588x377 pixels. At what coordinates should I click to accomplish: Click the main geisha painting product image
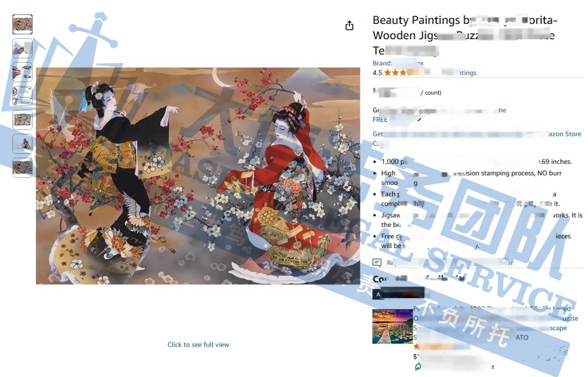pos(198,176)
